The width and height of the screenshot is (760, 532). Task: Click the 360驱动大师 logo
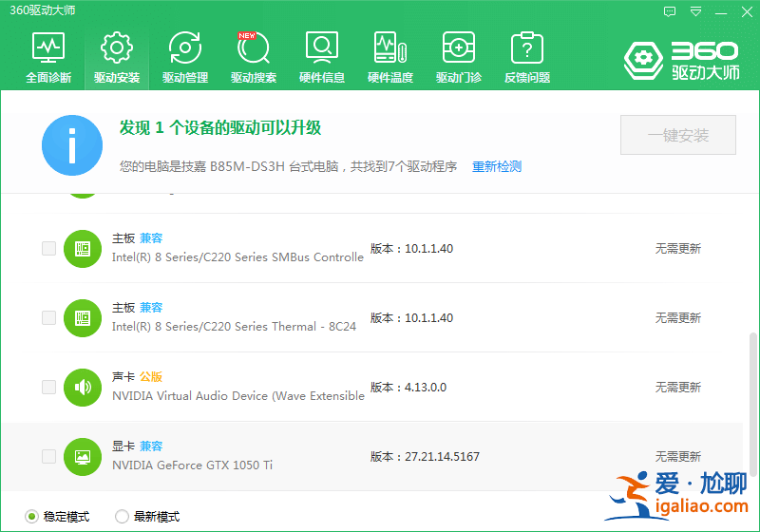point(682,61)
